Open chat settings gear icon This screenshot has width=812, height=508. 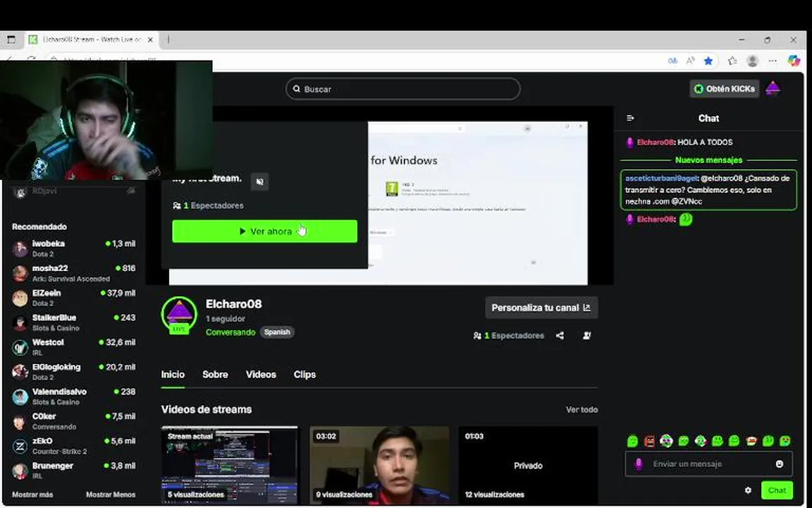coord(748,490)
